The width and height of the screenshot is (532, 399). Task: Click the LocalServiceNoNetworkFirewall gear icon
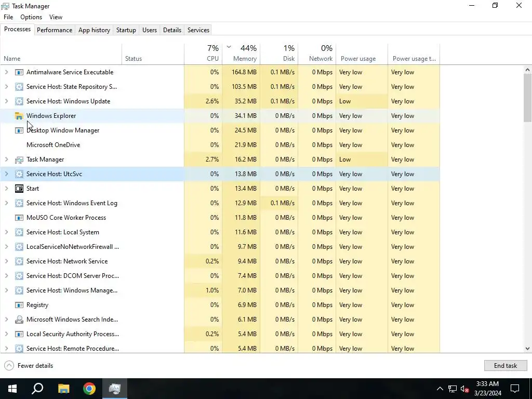click(19, 247)
